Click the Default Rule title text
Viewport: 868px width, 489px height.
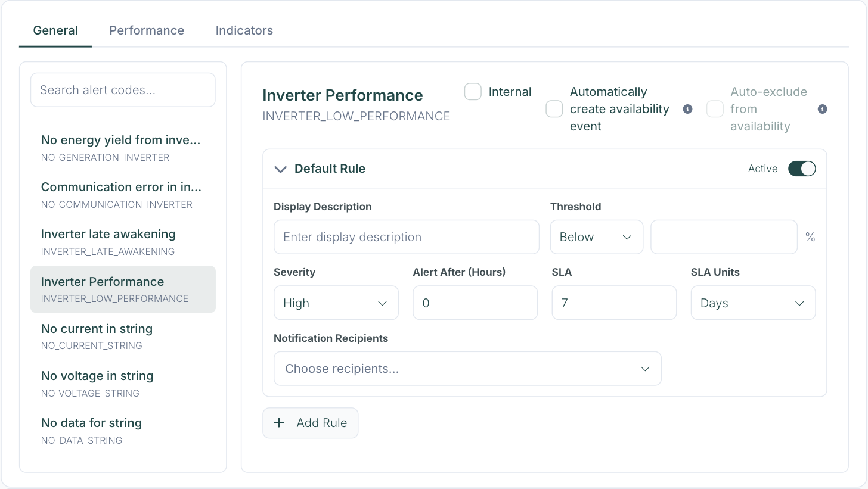click(x=330, y=169)
